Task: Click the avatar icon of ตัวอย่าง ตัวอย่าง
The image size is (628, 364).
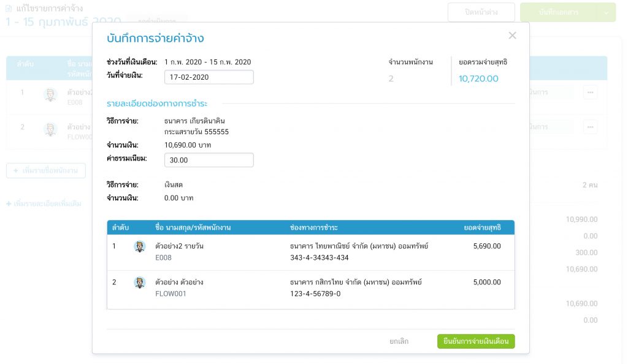Action: coord(140,282)
